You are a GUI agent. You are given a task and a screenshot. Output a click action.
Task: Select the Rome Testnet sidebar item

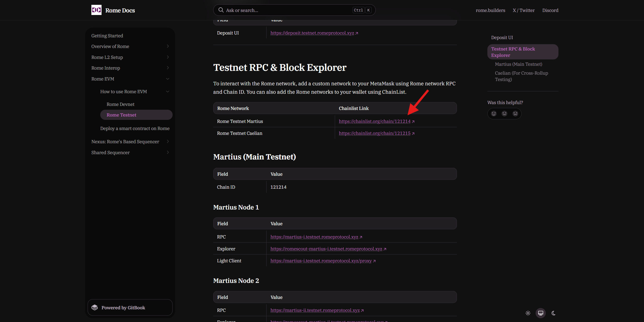tap(136, 115)
